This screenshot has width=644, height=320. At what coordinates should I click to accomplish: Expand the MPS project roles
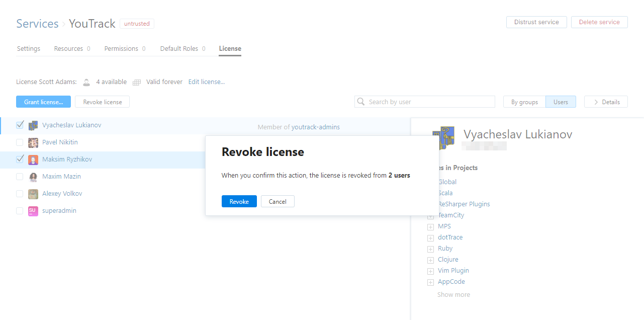coord(430,227)
